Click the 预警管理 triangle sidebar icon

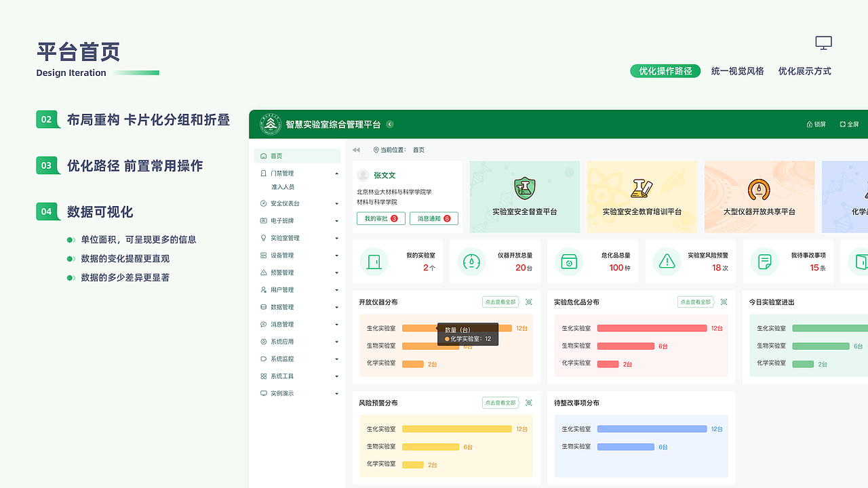(264, 272)
